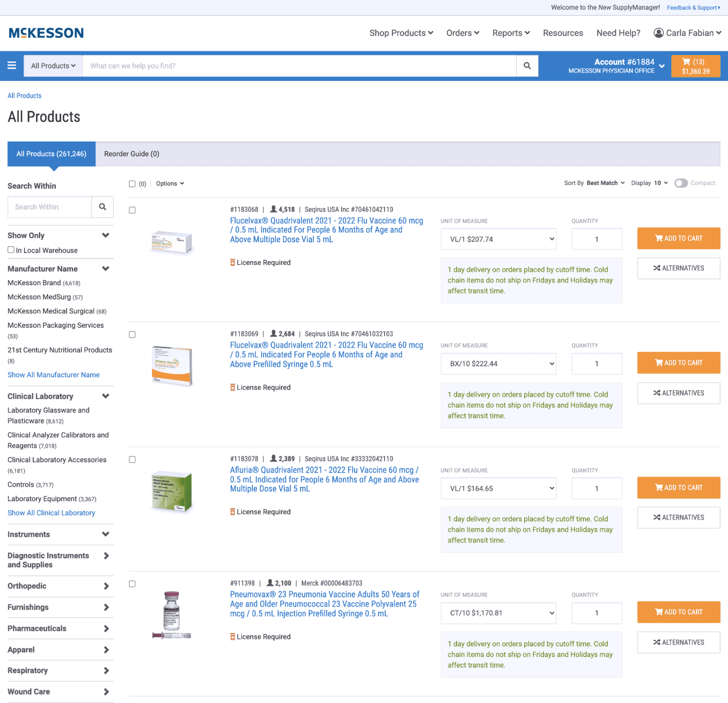Viewport: 728px width, 703px height.
Task: Click the main search magnifier button
Action: click(x=527, y=66)
